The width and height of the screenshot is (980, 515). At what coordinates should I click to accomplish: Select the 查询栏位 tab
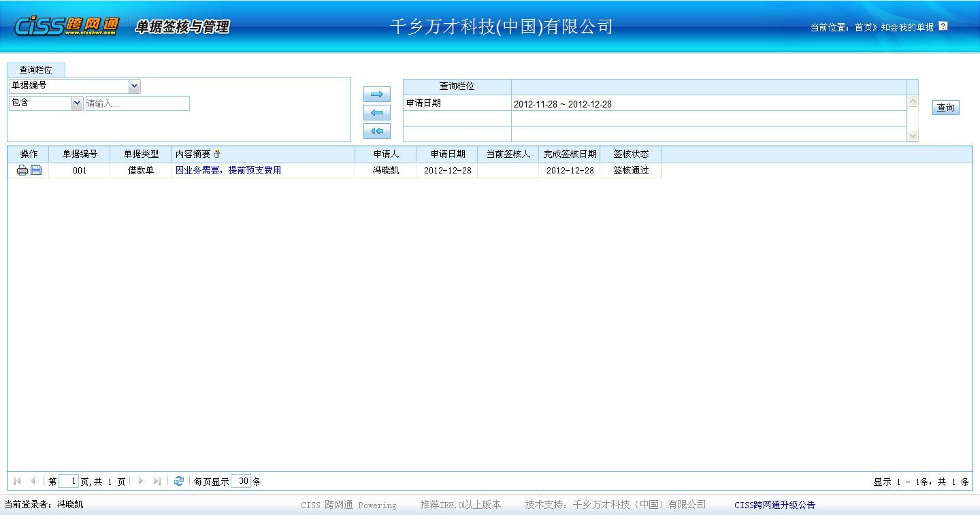pos(35,70)
